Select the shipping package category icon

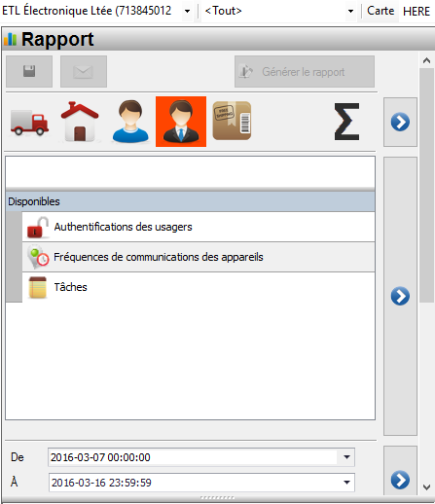coord(232,121)
